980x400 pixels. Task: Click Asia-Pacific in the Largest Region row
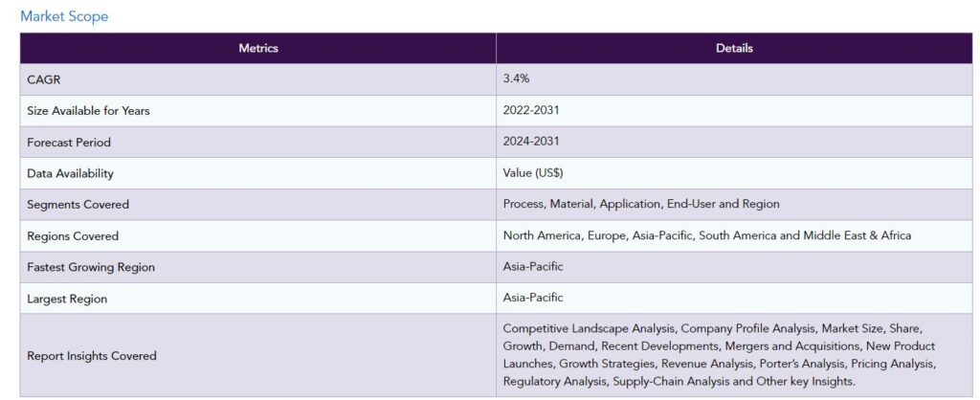533,299
